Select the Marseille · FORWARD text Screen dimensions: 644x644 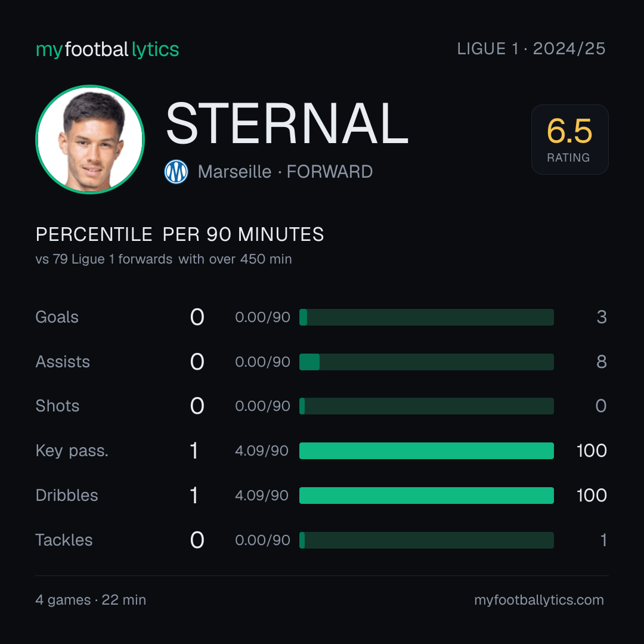pyautogui.click(x=286, y=172)
